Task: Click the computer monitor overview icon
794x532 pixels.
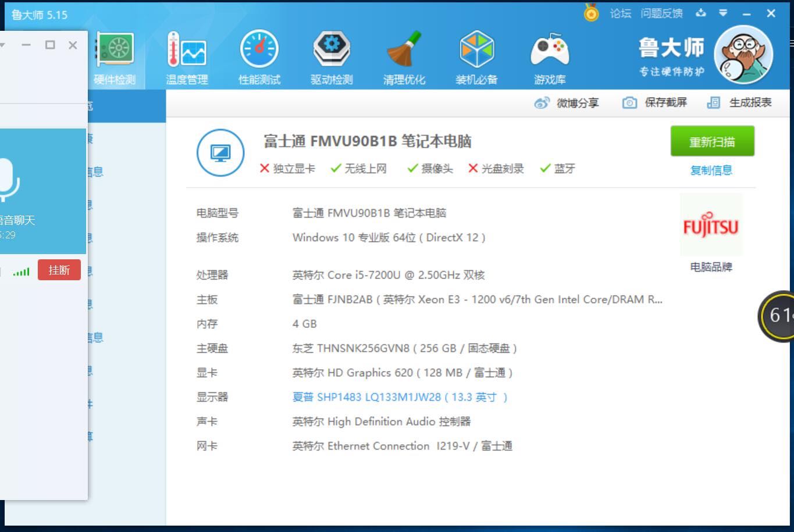Action: tap(220, 153)
